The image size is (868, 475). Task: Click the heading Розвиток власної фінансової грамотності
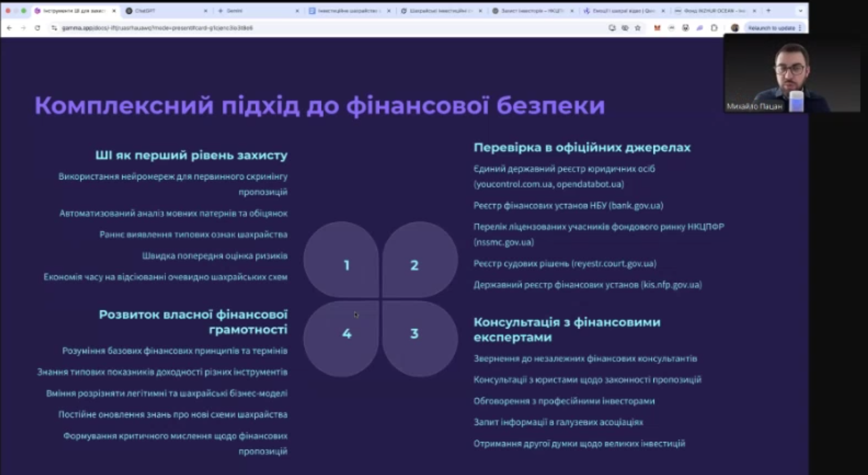[193, 322]
